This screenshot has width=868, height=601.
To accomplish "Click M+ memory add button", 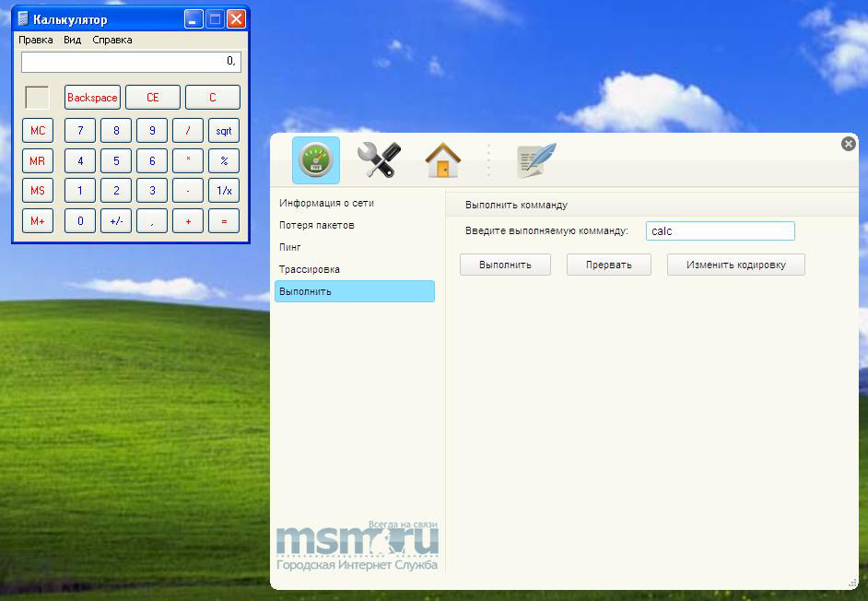I will point(38,220).
